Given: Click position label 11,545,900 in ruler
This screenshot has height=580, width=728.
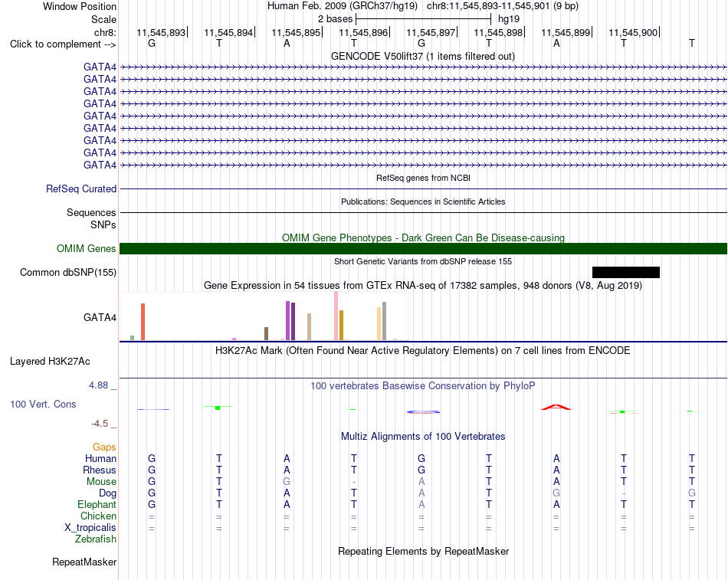Looking at the screenshot, I should [633, 32].
